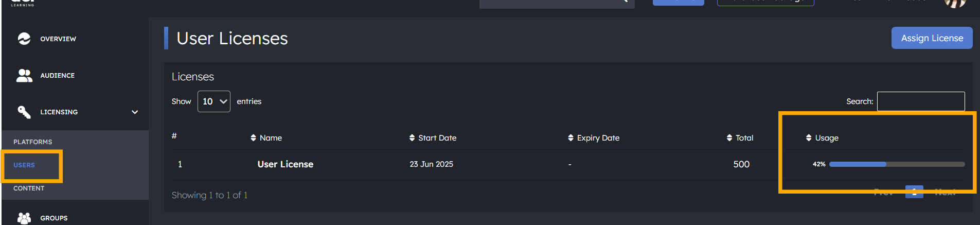Viewport: 980px width, 225px height.
Task: Go to pagination page 1
Action: [x=914, y=192]
